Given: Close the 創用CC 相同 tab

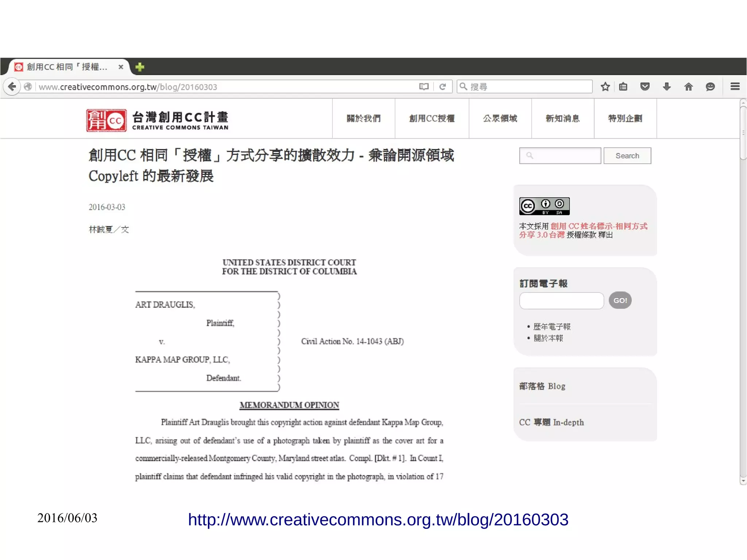Looking at the screenshot, I should 121,67.
